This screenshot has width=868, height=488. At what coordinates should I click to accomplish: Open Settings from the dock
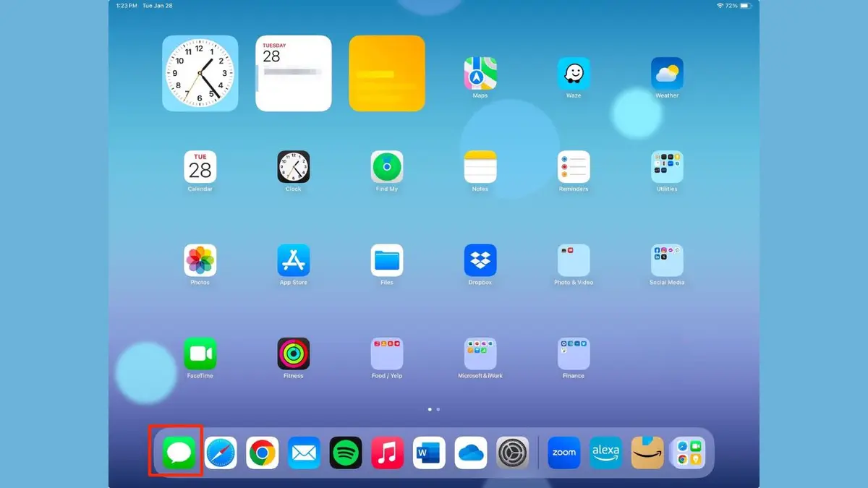point(514,453)
